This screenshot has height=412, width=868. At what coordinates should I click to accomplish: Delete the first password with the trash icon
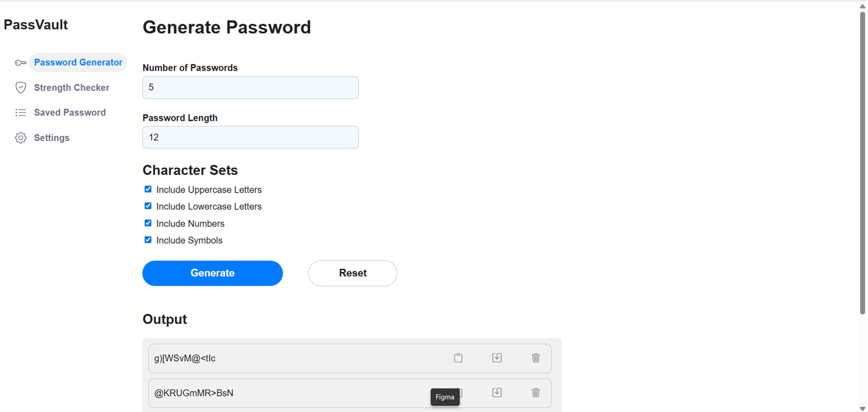[x=535, y=358]
